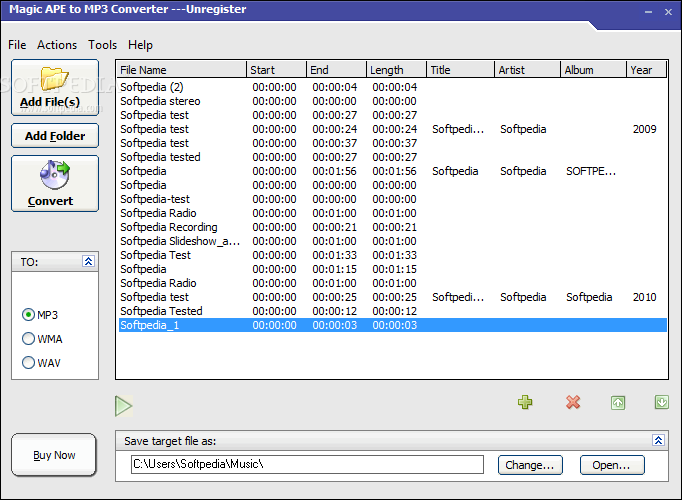Click the 00:01:33 Length cell
682x500 pixels.
pyautogui.click(x=394, y=255)
